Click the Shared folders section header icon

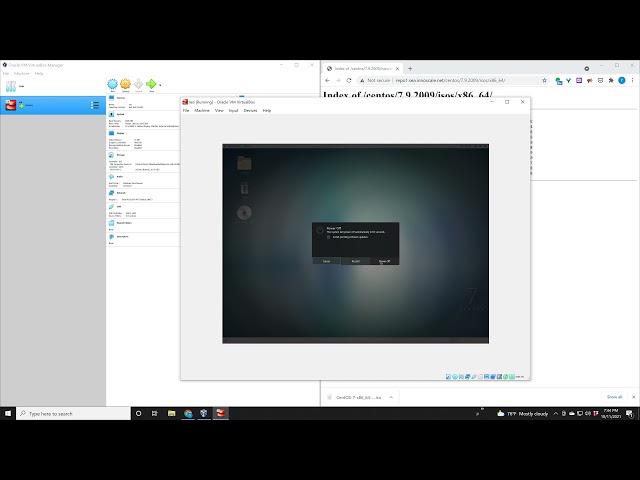pyautogui.click(x=111, y=223)
